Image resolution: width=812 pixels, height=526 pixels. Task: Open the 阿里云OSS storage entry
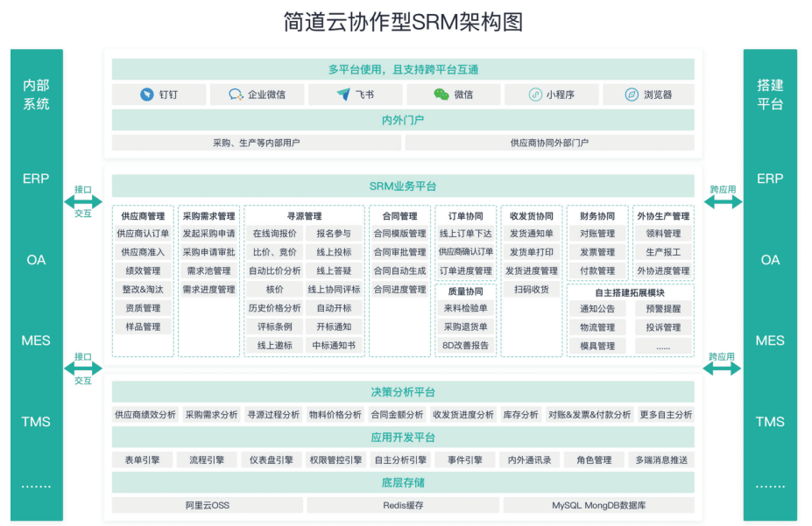[x=207, y=505]
